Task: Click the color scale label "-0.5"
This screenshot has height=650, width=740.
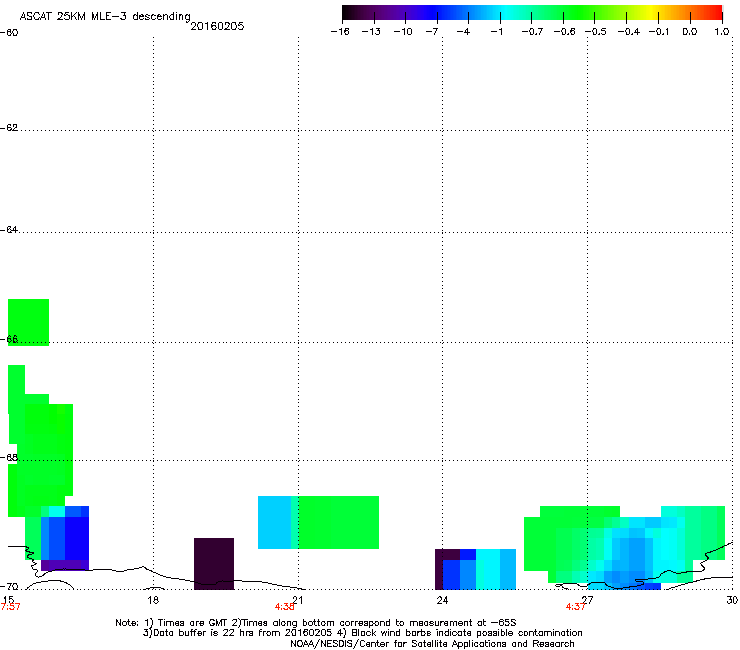Action: tap(596, 32)
